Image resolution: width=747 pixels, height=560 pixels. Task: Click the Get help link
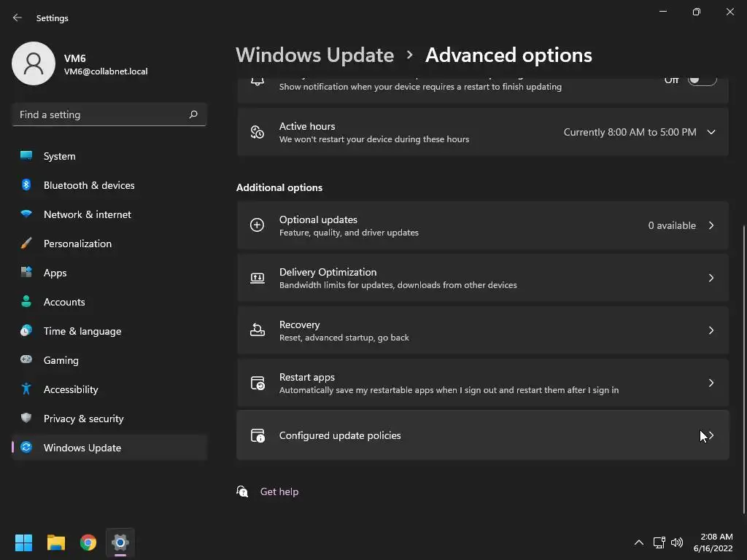coord(279,491)
